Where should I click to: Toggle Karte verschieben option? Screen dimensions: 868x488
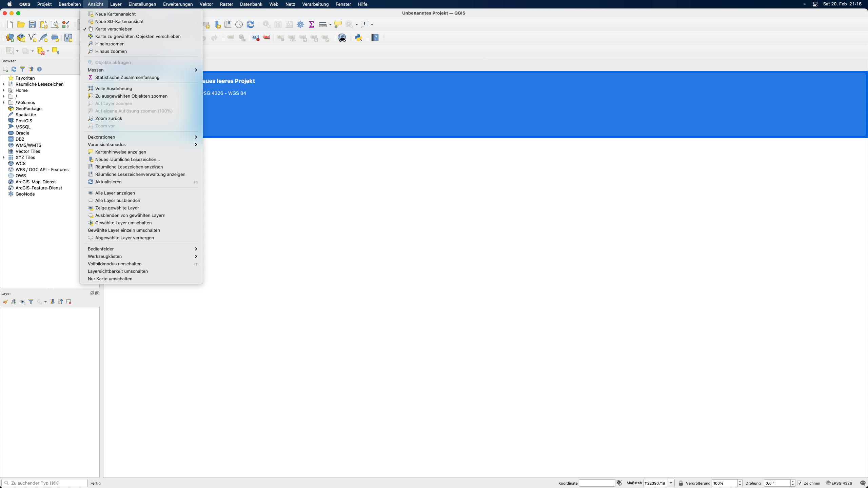[x=113, y=28]
